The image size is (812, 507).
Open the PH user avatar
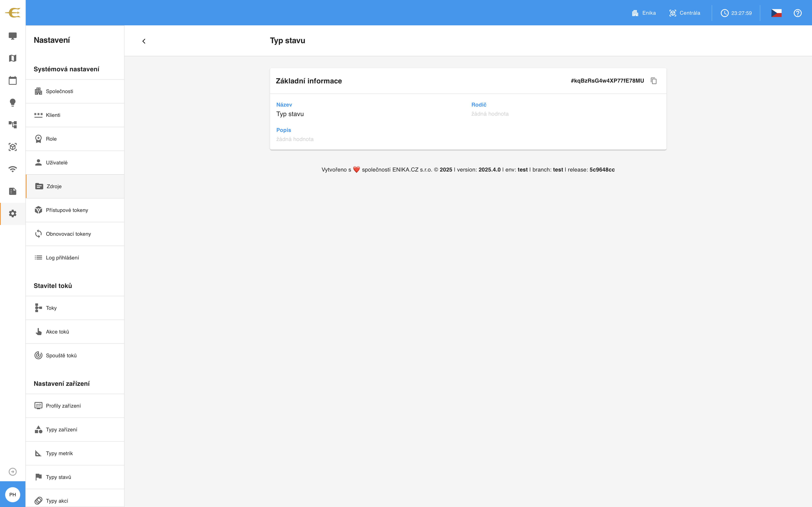tap(13, 495)
